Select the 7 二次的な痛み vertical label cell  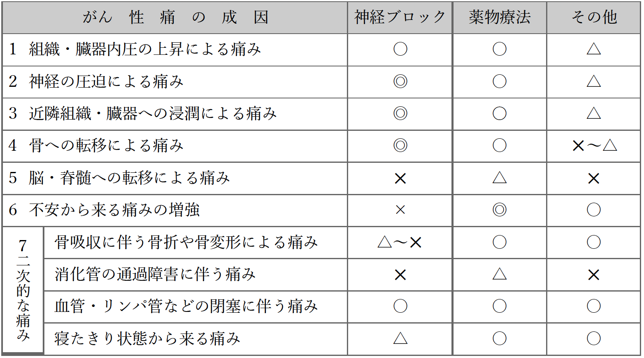coord(23,290)
